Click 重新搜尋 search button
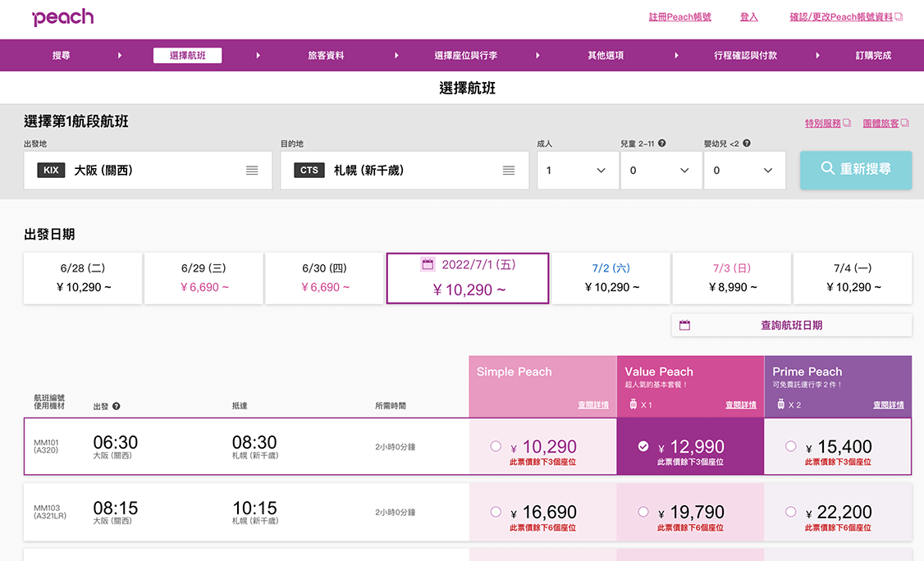Screen dimensions: 924x561 (x=856, y=171)
